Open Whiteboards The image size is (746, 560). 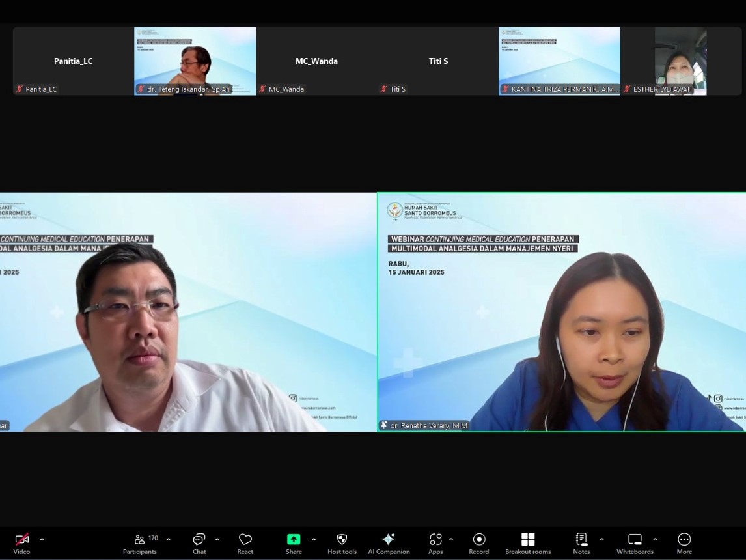click(635, 543)
